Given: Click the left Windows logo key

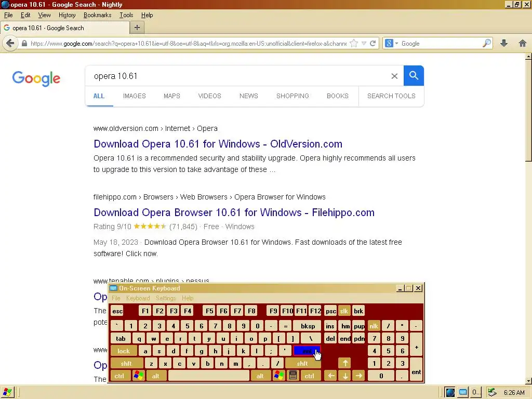Looking at the screenshot, I should pos(138,376).
